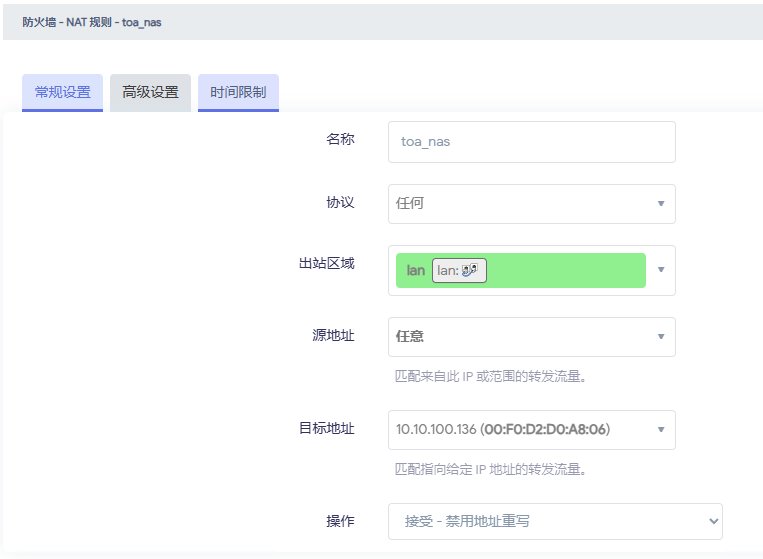Click the hint text below 源地址
763x559 pixels.
coord(490,377)
